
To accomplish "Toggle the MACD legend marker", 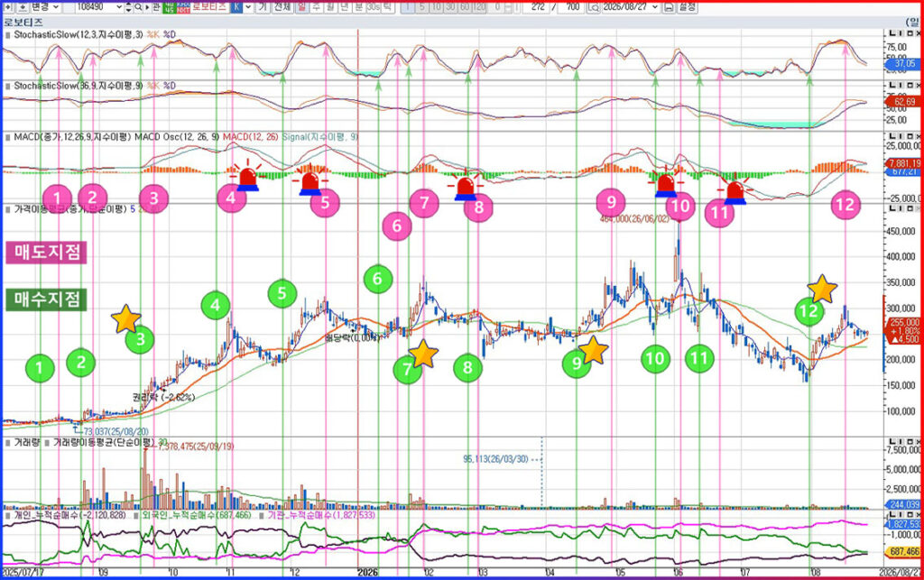I will (7, 137).
